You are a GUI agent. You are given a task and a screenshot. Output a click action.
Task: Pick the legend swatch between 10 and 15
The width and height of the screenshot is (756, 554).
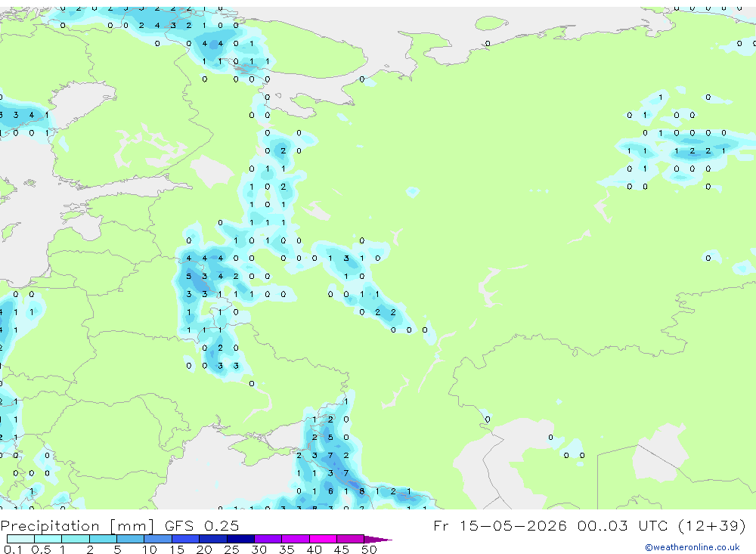pos(158,539)
